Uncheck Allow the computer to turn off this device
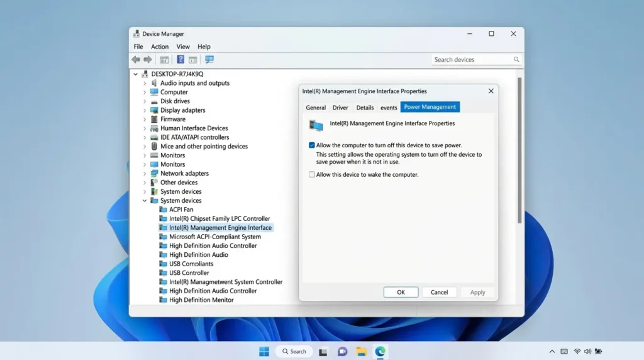The image size is (644, 360). [312, 145]
